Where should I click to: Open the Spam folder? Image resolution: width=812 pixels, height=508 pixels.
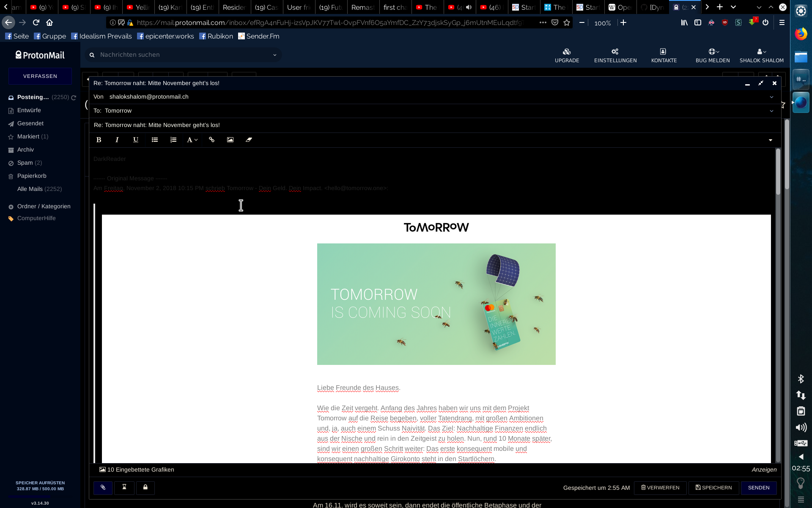25,163
